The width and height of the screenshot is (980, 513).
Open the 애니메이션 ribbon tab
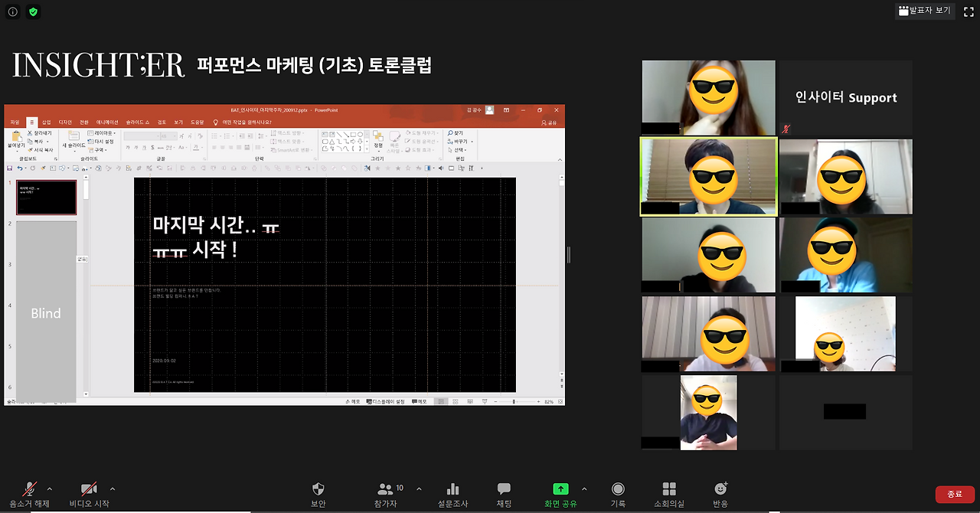pos(106,122)
